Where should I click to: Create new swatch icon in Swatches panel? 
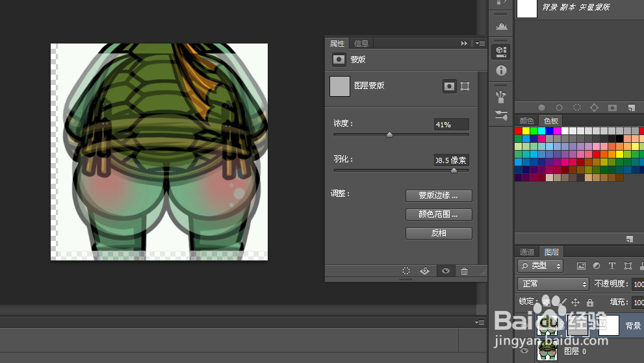(x=630, y=238)
